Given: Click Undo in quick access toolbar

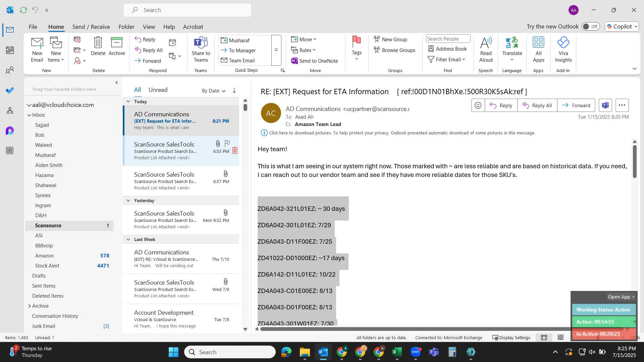Looking at the screenshot, I should pos(35,10).
